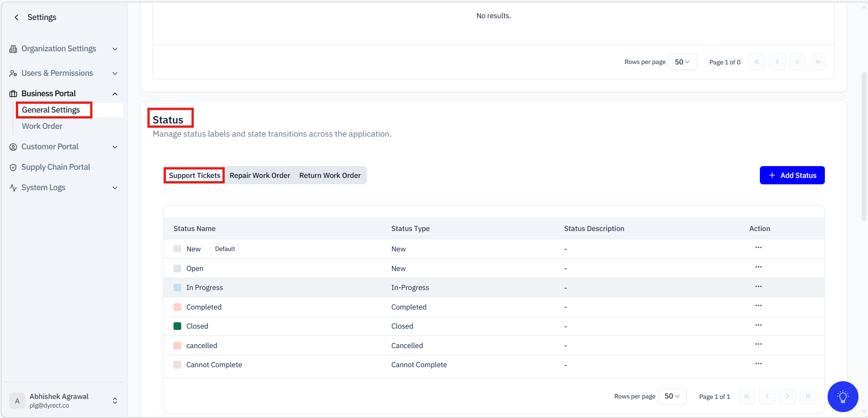Click the Status Type column header
The image size is (868, 418).
pyautogui.click(x=411, y=229)
